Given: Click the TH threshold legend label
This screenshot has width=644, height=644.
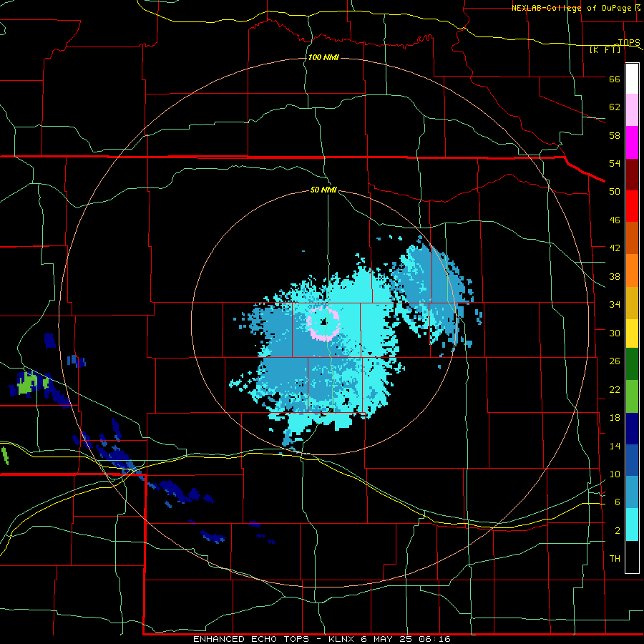Looking at the screenshot, I should click(x=615, y=559).
